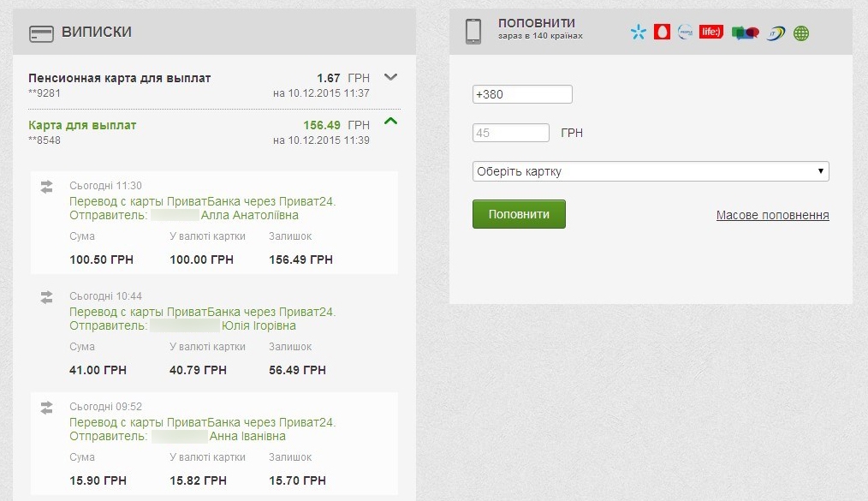868x501 pixels.
Task: Collapse the Карта для выплат statement
Action: 391,122
